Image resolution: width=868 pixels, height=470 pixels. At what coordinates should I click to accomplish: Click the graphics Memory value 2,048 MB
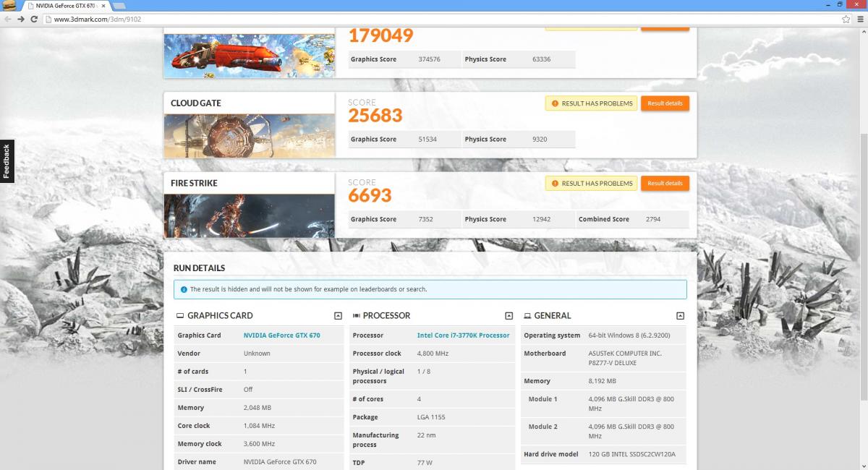coord(259,408)
